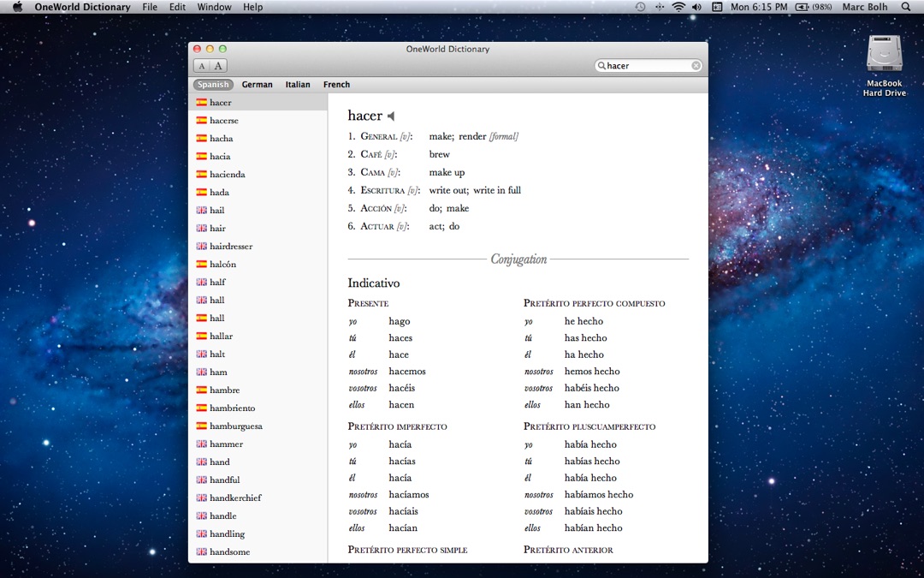This screenshot has height=578, width=924.
Task: Click the 'Pretérito pluscuamperfecto' heading
Action: pyautogui.click(x=589, y=426)
